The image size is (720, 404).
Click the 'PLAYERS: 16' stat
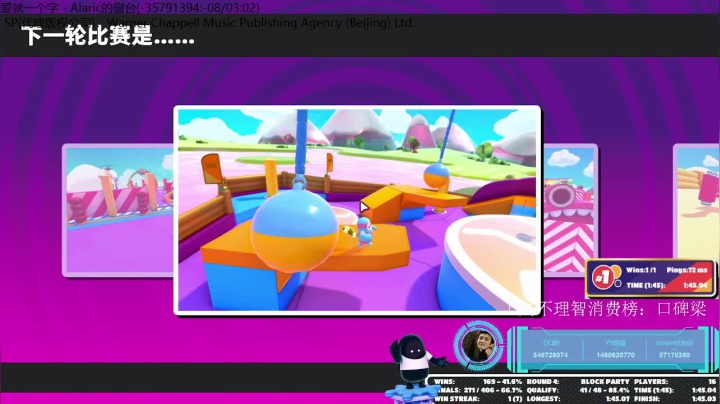tap(675, 382)
